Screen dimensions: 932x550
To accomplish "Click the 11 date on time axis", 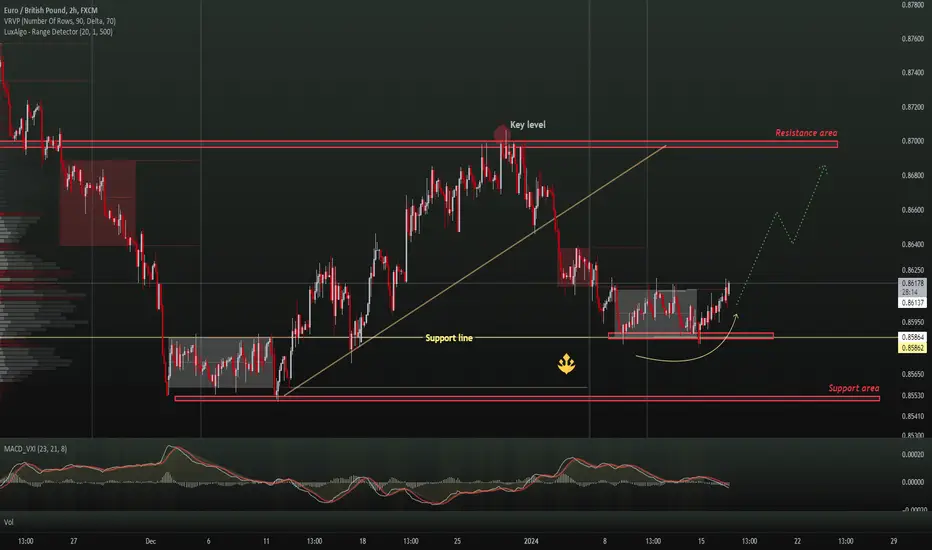I will 266,541.
